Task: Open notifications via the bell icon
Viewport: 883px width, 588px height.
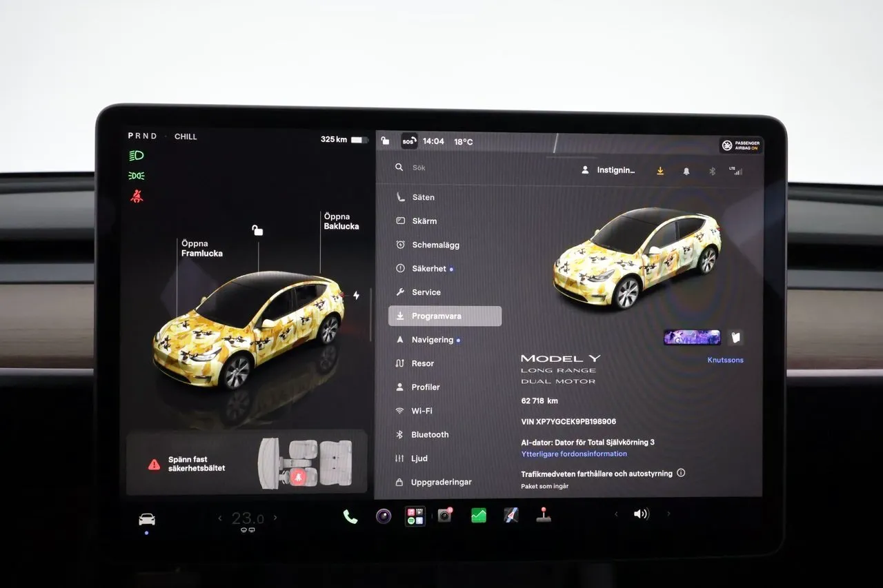Action: 686,171
